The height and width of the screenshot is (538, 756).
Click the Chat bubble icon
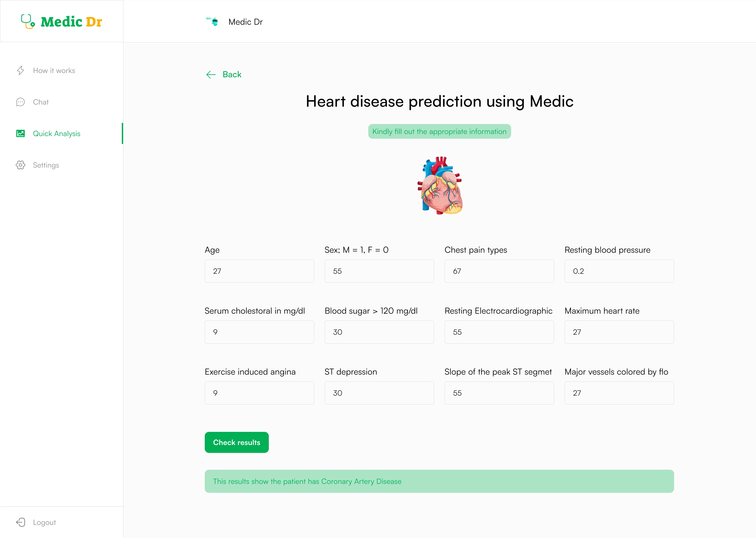tap(20, 102)
